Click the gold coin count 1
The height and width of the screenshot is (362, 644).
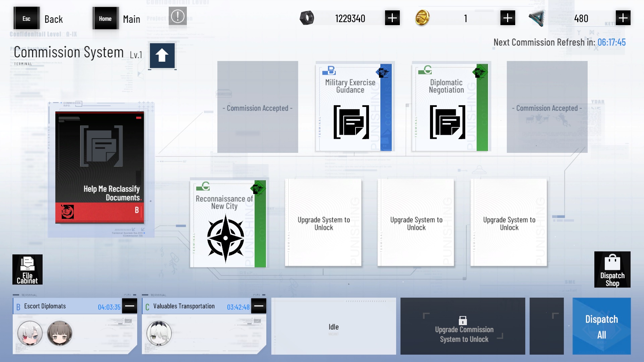(466, 18)
